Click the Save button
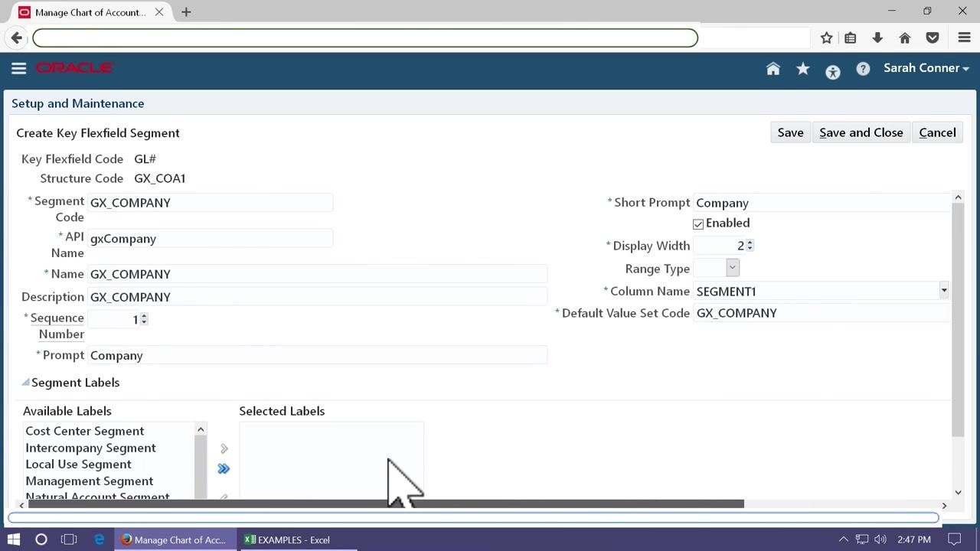Viewport: 980px width, 551px height. point(790,132)
